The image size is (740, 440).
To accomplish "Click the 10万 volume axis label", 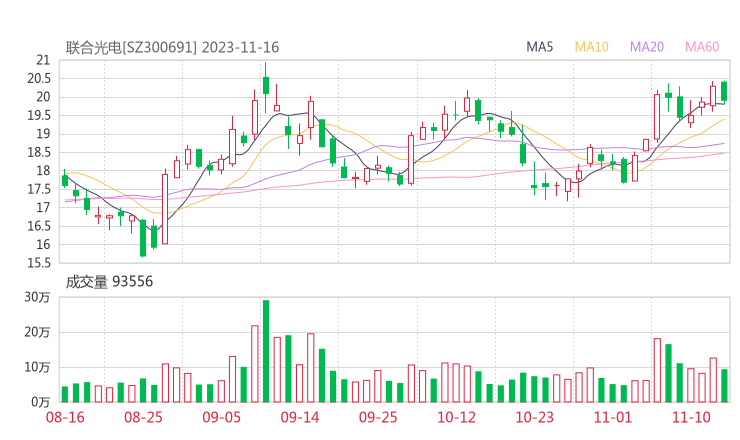I will [37, 367].
